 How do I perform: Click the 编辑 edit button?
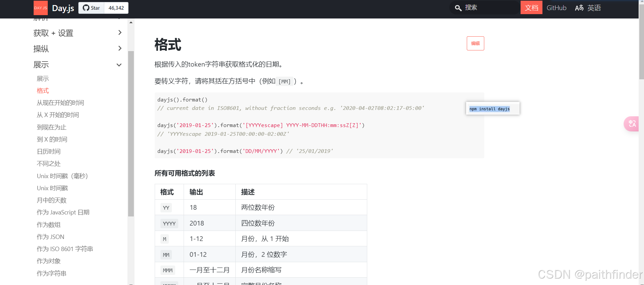475,43
